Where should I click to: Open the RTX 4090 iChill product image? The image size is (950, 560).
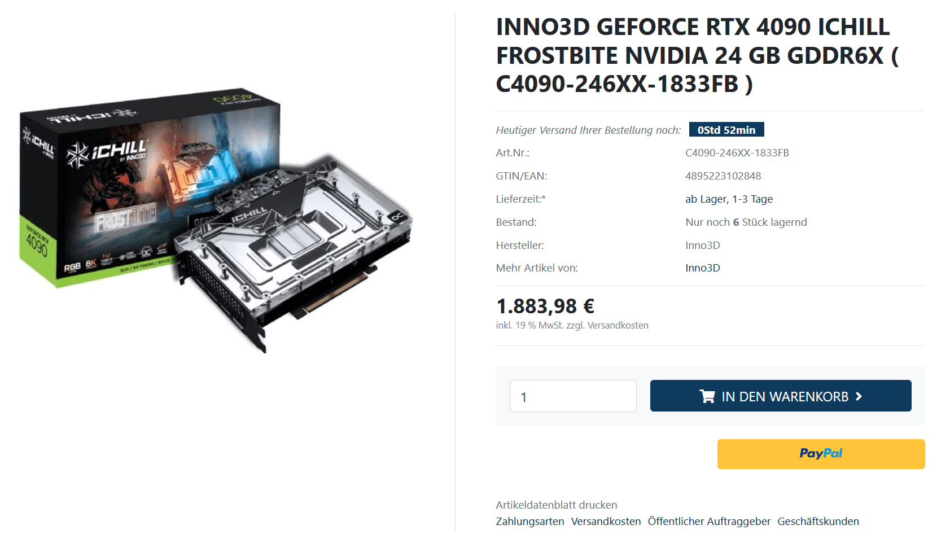pos(216,220)
